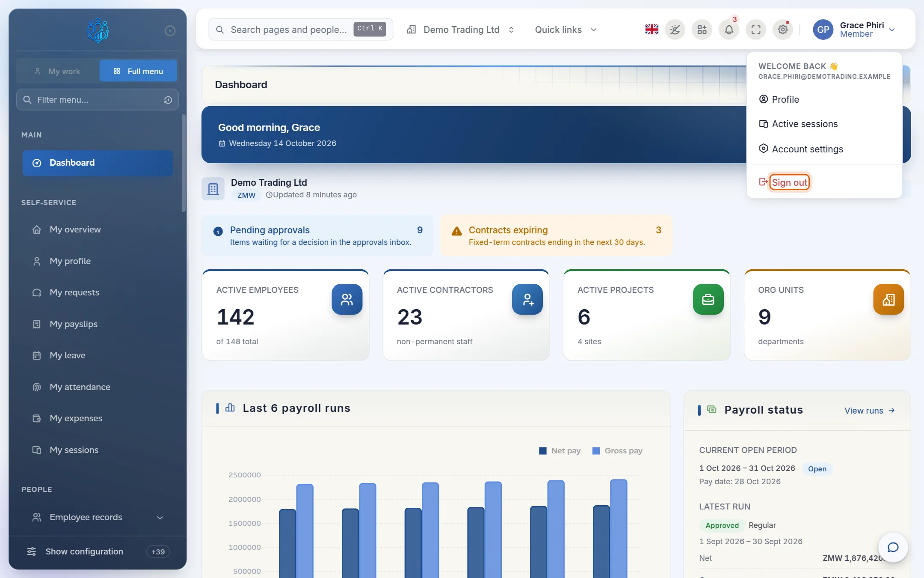Open My leave in sidebar
The width and height of the screenshot is (924, 578).
click(x=98, y=355)
